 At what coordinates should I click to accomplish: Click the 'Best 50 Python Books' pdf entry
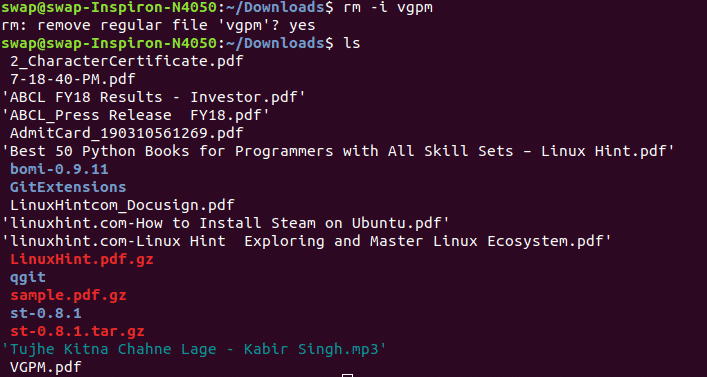tap(338, 152)
